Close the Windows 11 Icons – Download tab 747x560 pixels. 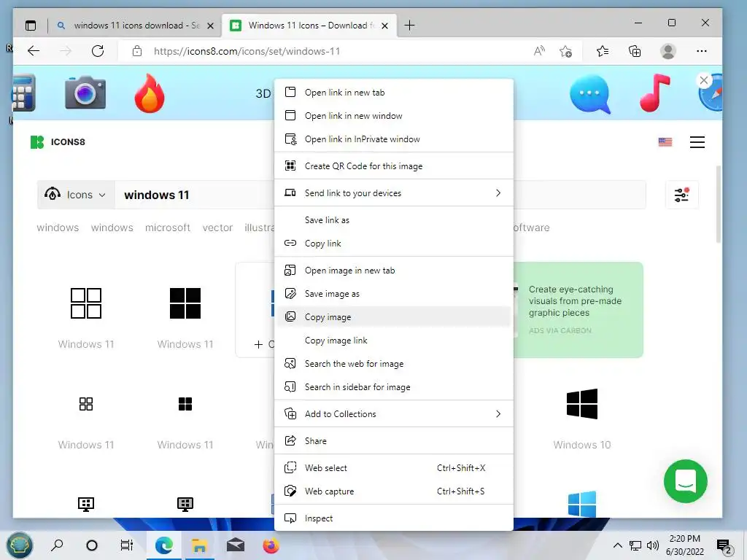coord(385,26)
